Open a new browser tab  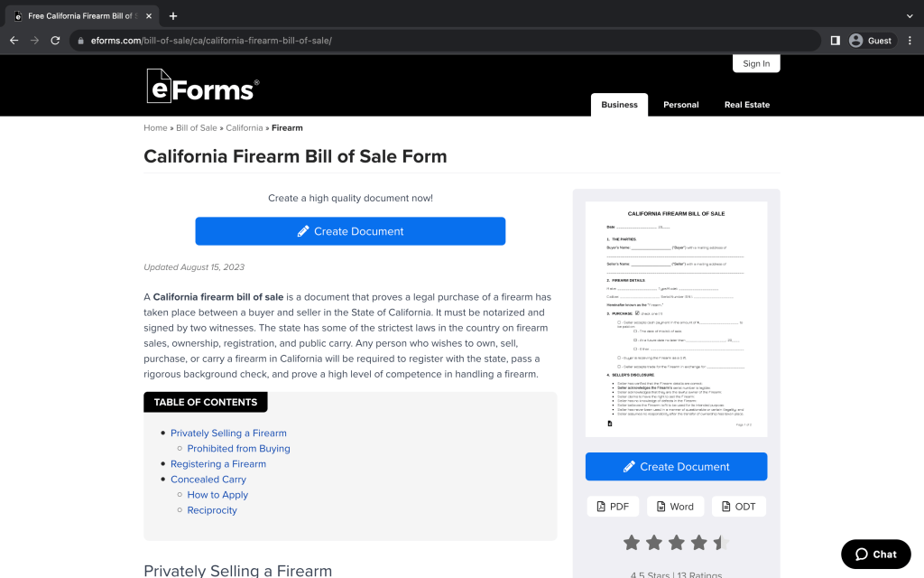173,15
